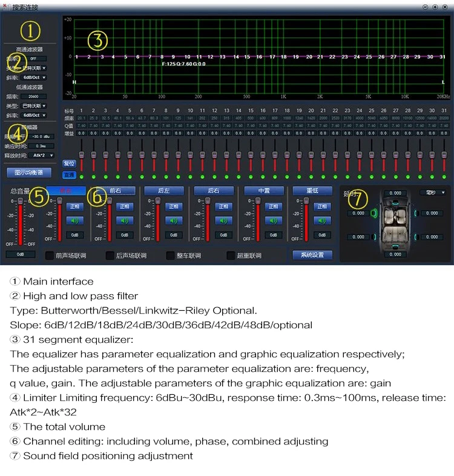Mute the 中置 channel speaker icon
The height and width of the screenshot is (476, 454).
tap(273, 220)
